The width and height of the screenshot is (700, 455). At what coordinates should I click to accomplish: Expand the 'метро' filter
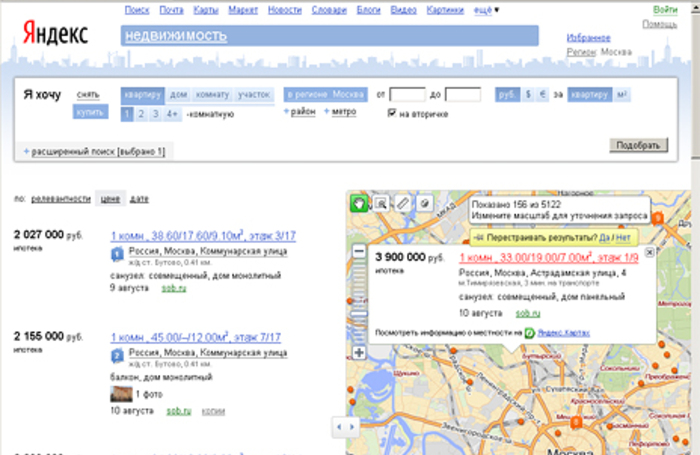[x=344, y=112]
